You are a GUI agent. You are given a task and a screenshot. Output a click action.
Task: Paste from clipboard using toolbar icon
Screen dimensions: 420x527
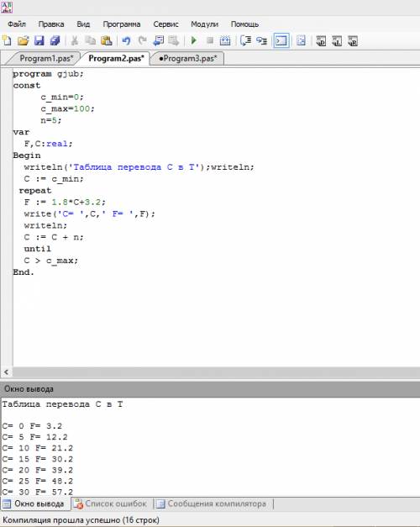pos(106,40)
